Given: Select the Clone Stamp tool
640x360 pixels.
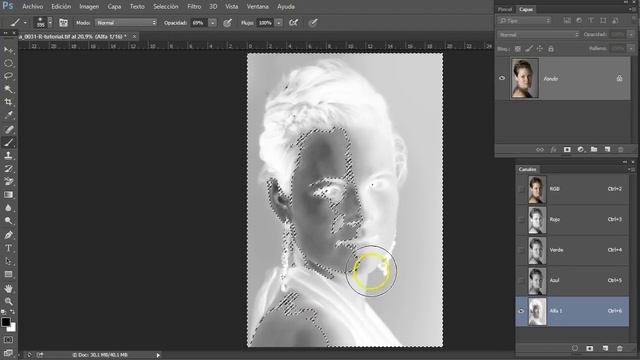Looking at the screenshot, I should click(x=8, y=156).
